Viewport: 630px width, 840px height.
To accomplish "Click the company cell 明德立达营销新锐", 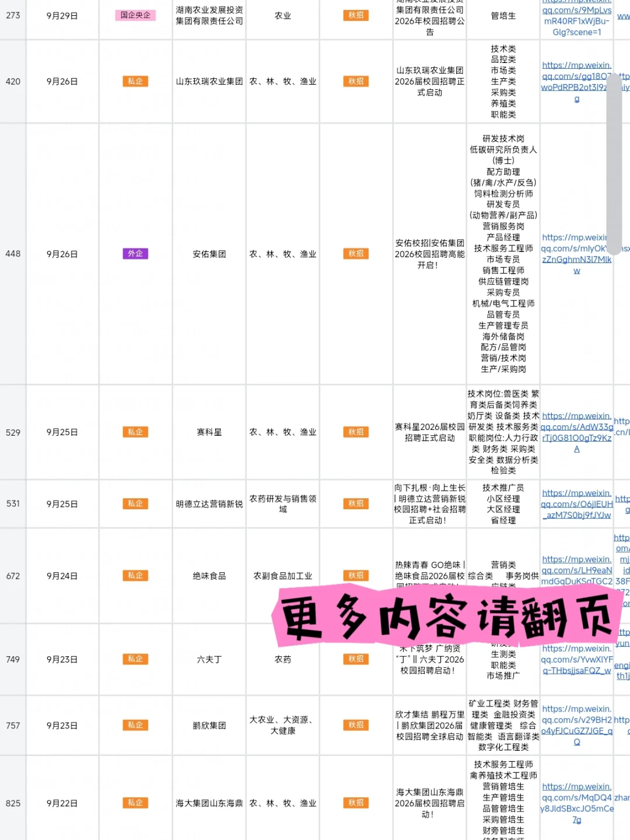I will [209, 504].
